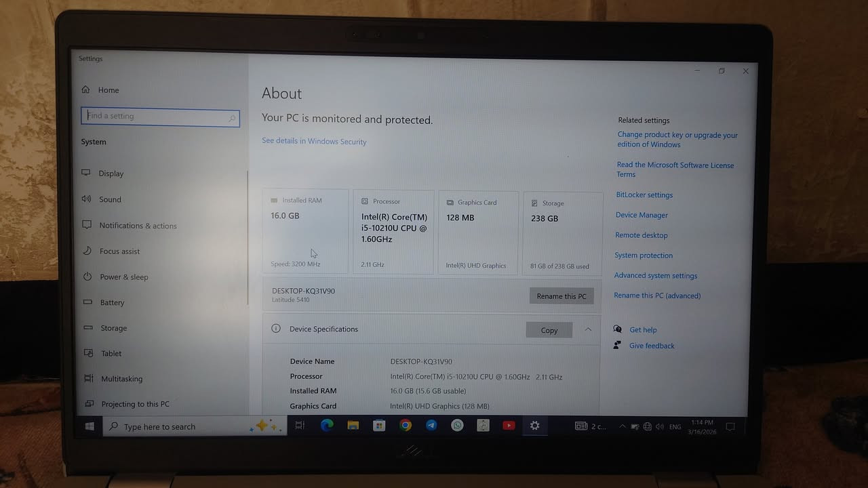Select Focus assist in the sidebar
Viewport: 868px width, 488px height.
click(x=119, y=251)
